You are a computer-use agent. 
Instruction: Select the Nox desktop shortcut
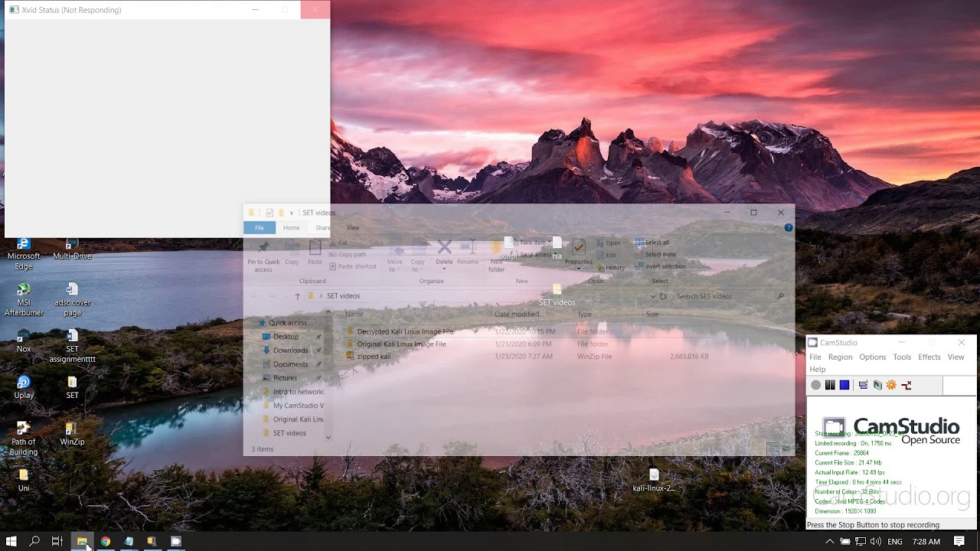24,342
